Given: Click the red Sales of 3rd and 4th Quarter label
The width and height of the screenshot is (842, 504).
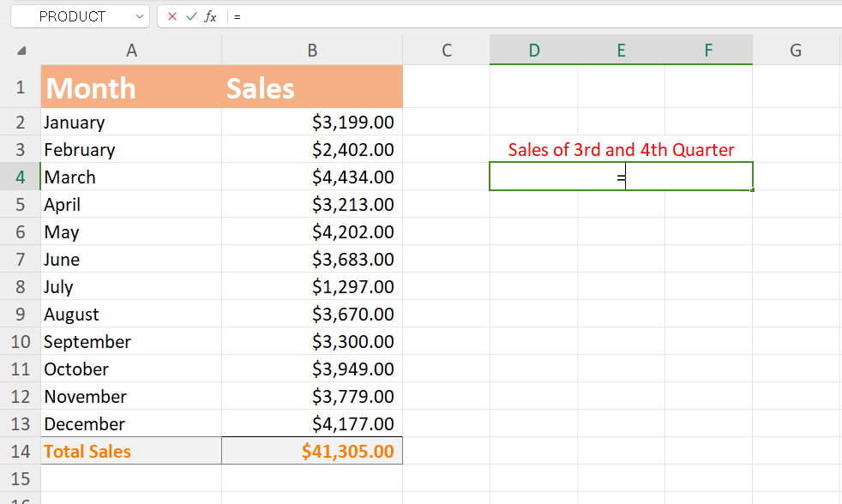Looking at the screenshot, I should tap(621, 149).
